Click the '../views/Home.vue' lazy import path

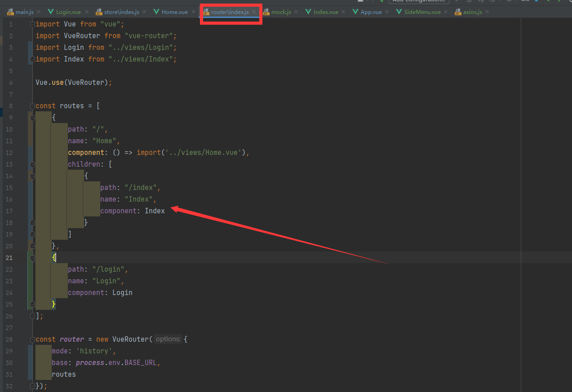pos(204,153)
